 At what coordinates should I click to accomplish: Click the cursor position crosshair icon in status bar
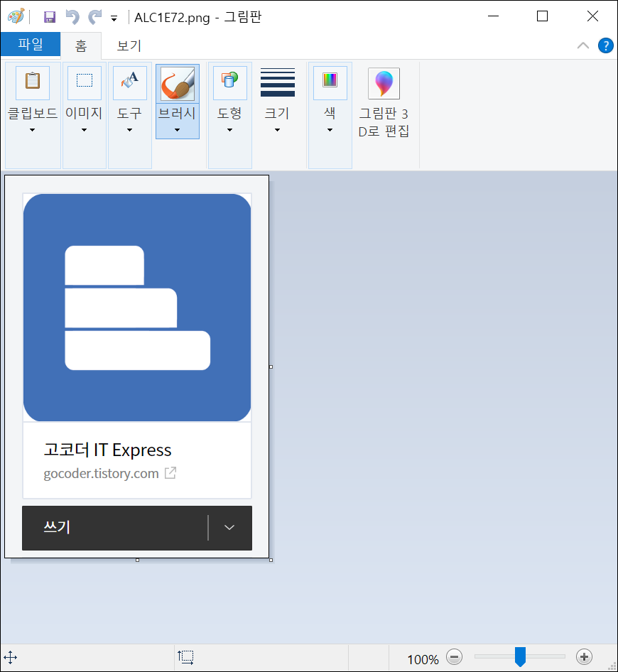point(10,657)
